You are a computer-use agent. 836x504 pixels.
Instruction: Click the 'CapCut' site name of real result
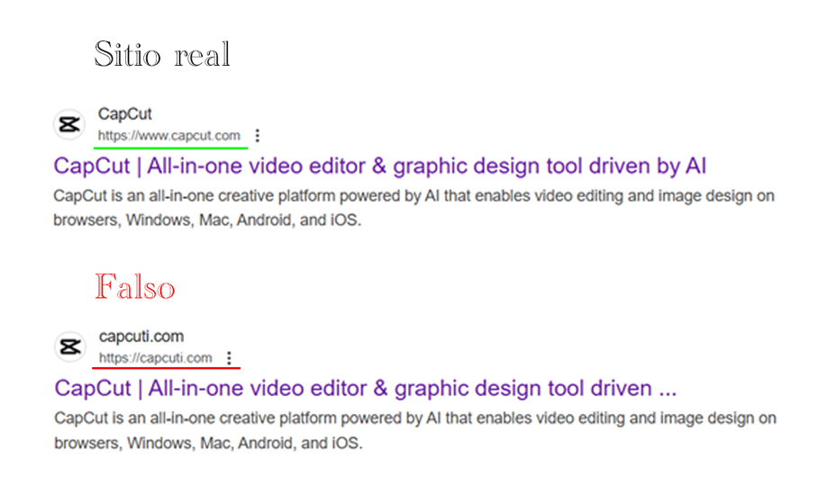click(124, 114)
